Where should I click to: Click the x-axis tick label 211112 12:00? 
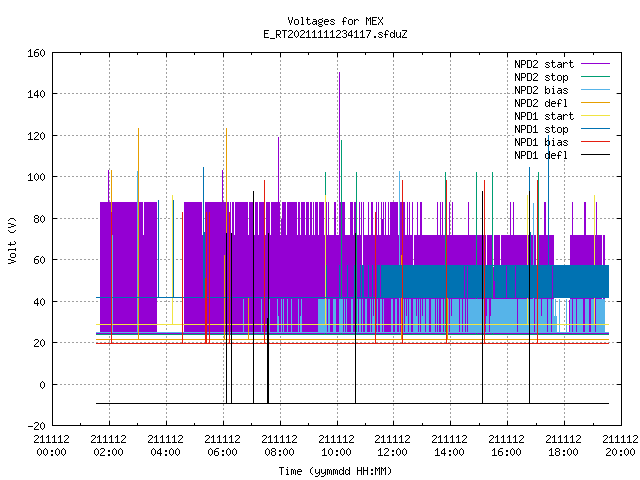point(393,446)
